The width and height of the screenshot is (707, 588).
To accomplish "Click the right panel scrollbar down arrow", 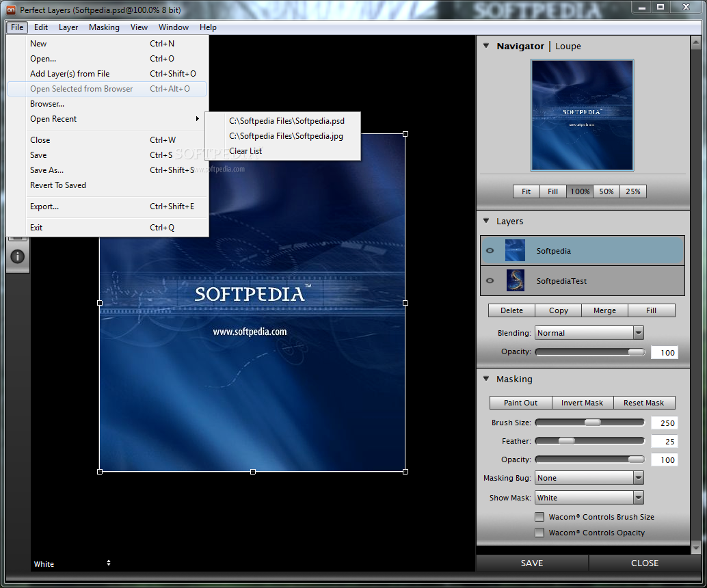I will 695,548.
